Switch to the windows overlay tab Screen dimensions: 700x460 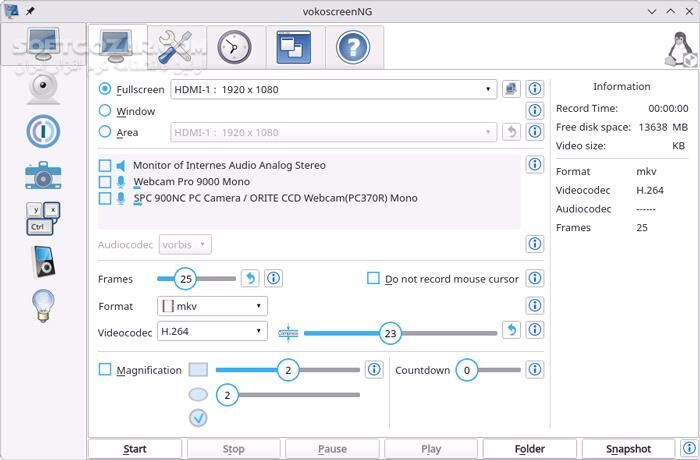(294, 46)
